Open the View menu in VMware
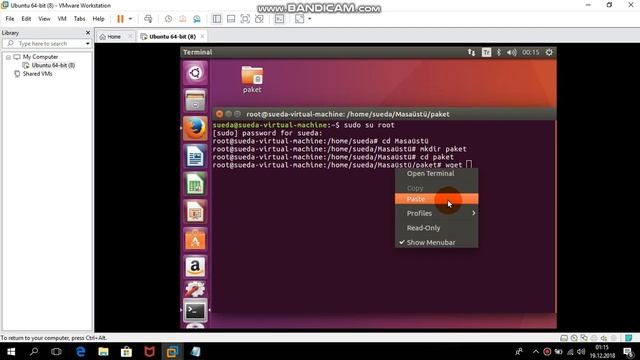 pyautogui.click(x=44, y=19)
